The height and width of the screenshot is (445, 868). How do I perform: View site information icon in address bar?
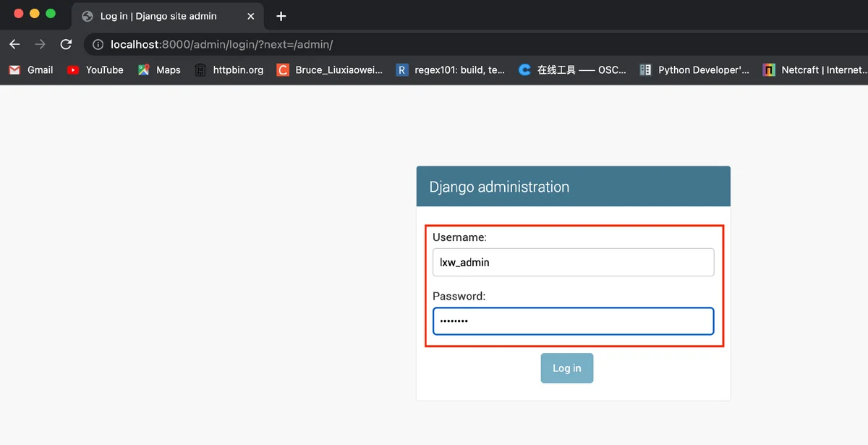click(98, 45)
